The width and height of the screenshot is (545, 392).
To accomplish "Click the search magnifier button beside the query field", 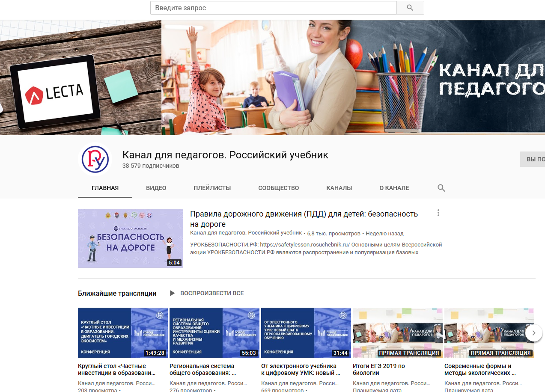I will click(x=410, y=8).
